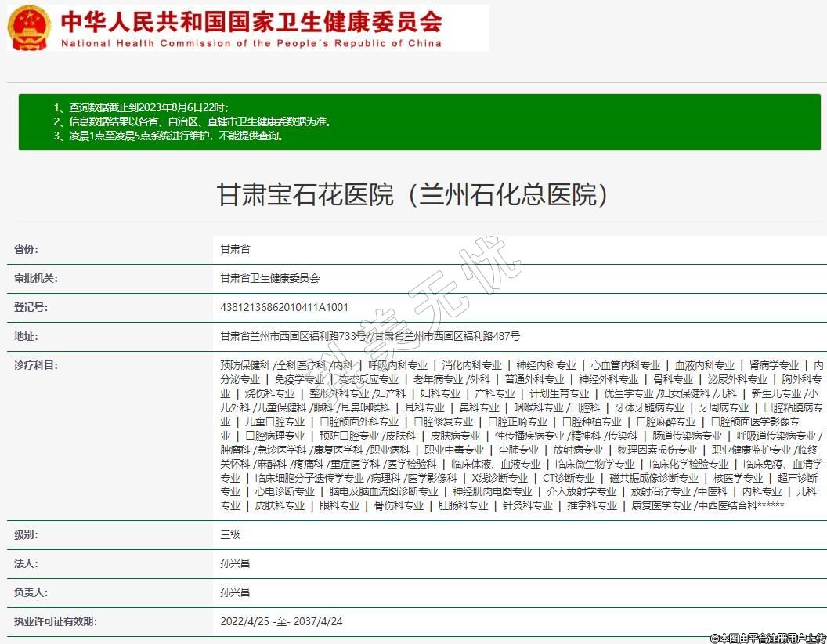Click the 中华人民共和国国家卫生健康委员会 header title

[251, 20]
